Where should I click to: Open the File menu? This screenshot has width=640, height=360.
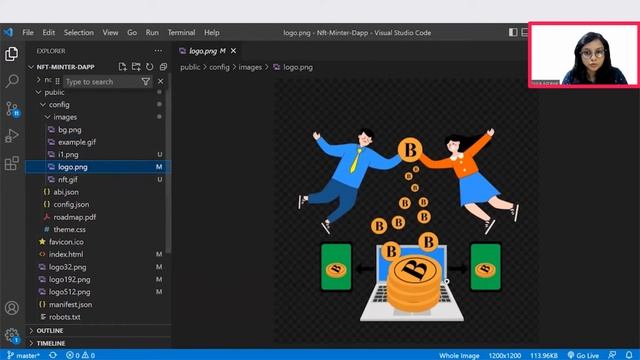[28, 33]
